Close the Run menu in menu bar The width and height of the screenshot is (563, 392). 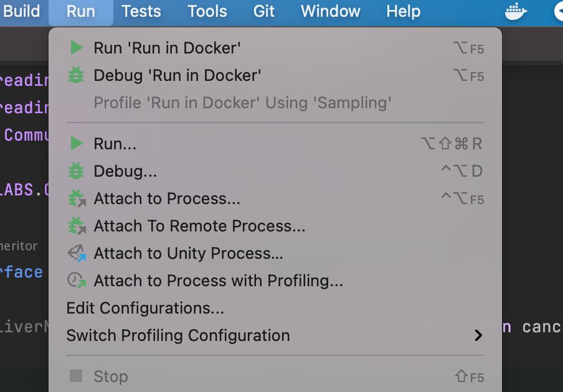[81, 11]
